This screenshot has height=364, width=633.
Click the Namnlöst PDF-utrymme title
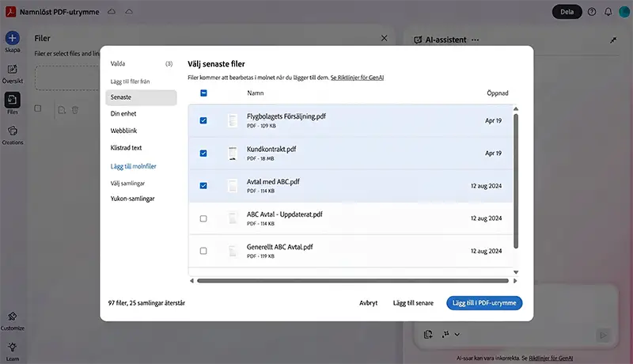pos(59,12)
